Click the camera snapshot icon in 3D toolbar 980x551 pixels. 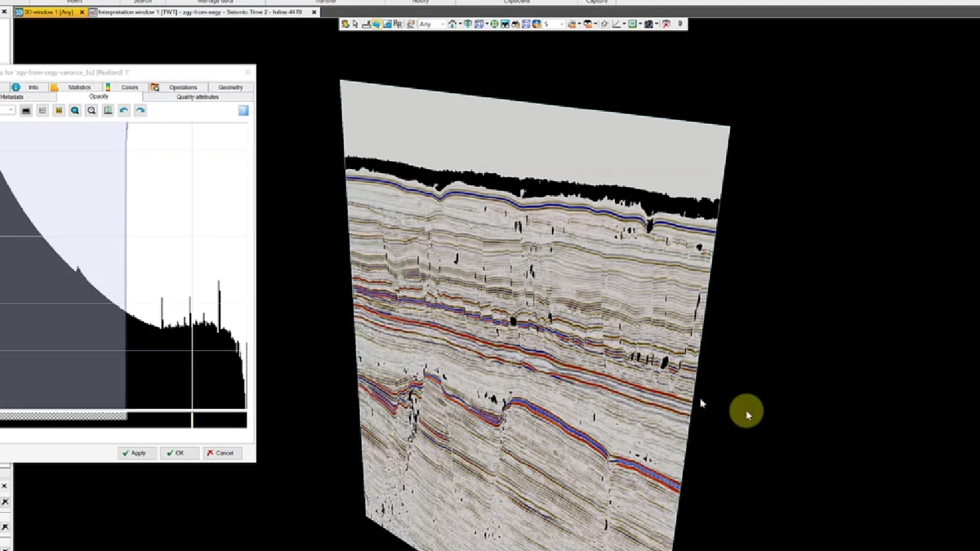click(648, 24)
